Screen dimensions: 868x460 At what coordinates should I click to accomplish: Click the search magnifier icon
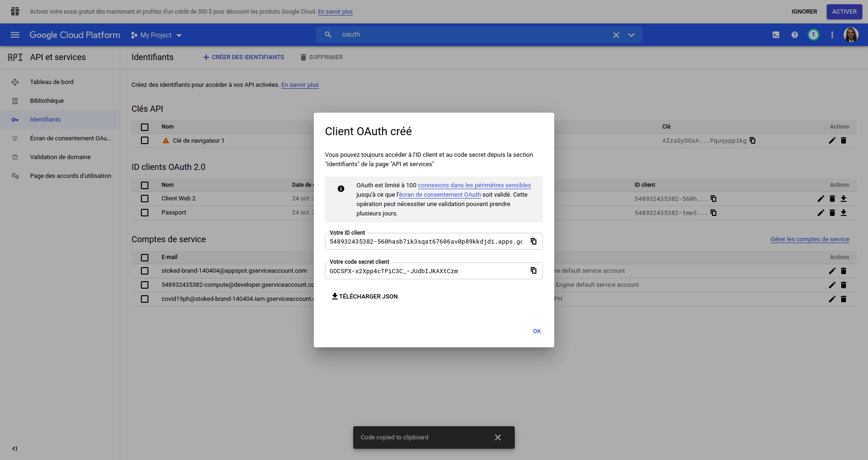[328, 35]
